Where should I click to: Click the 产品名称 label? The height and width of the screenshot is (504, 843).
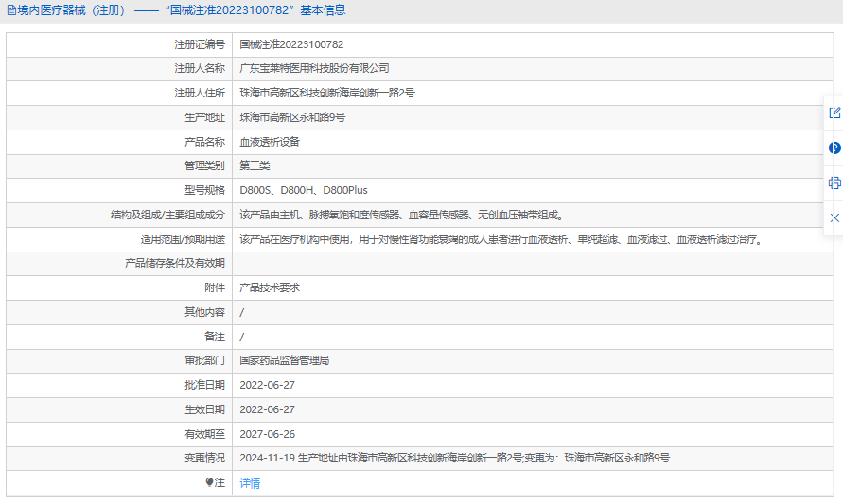coord(204,142)
